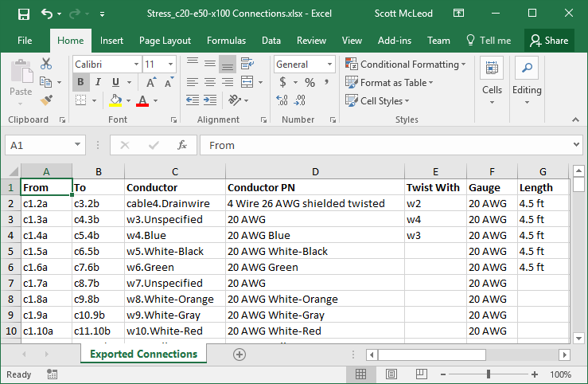Collapse the ribbon with chevron
Screen dimensions: 588x384
tap(575, 120)
